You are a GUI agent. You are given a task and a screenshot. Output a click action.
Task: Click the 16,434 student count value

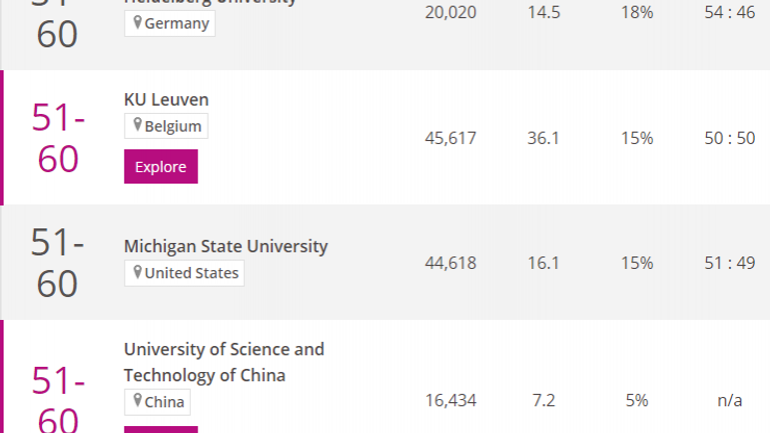[x=450, y=401]
